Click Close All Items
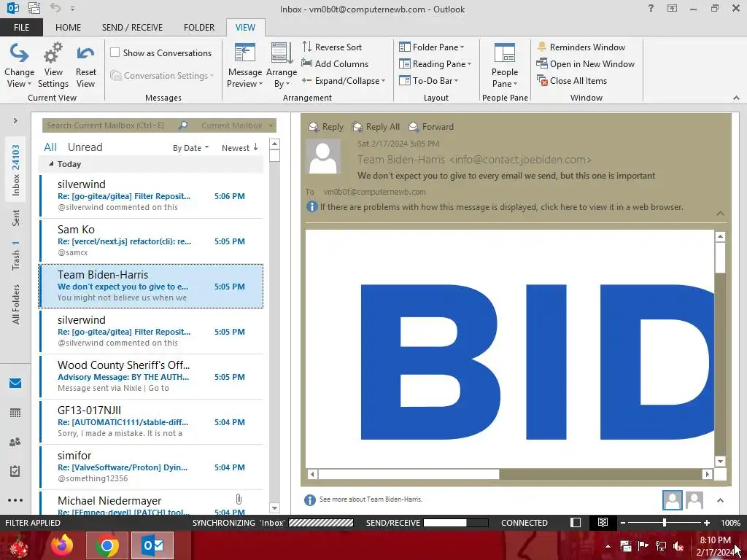 (572, 80)
